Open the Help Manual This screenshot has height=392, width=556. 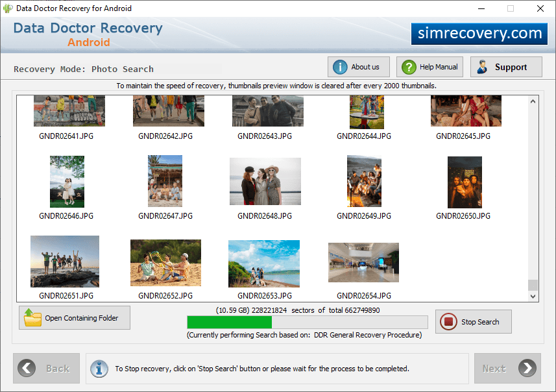429,67
